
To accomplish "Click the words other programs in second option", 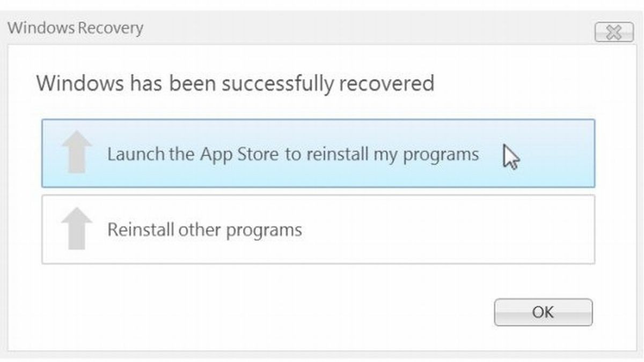I will [x=240, y=231].
